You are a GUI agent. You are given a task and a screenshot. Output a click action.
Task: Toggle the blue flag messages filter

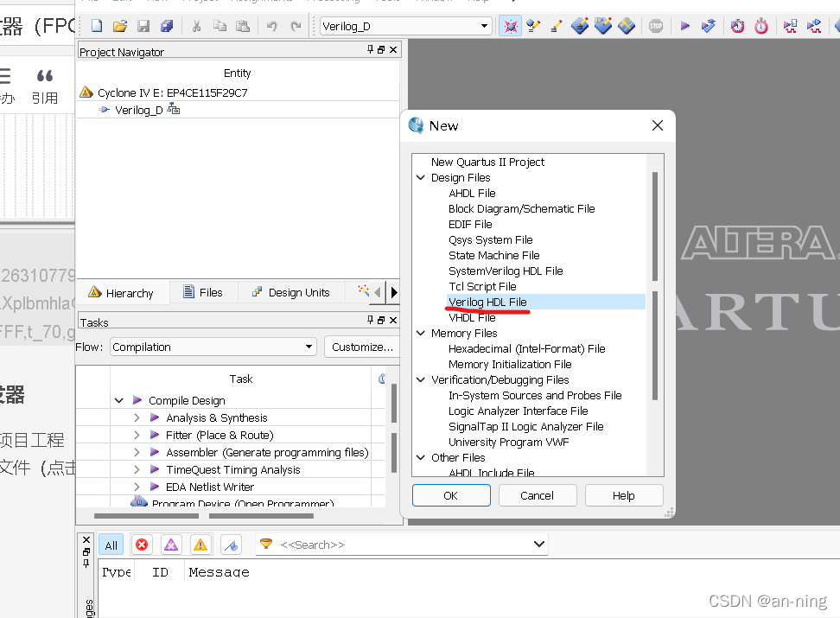pyautogui.click(x=232, y=545)
